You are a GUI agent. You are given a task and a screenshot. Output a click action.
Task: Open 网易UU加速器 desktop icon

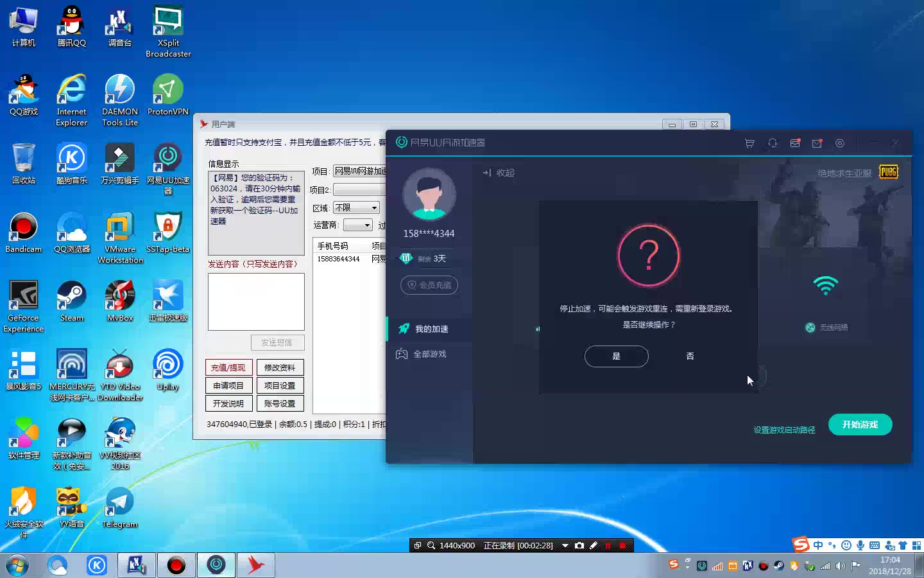coord(168,169)
